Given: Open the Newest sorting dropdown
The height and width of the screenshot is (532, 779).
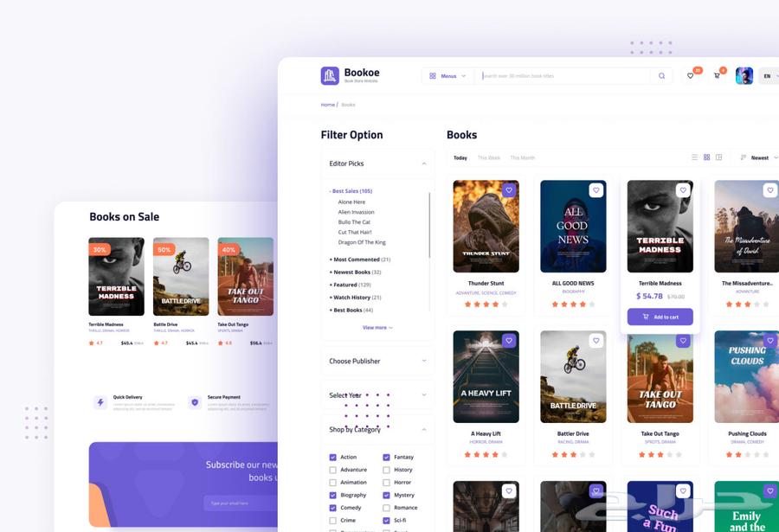Looking at the screenshot, I should click(x=760, y=157).
